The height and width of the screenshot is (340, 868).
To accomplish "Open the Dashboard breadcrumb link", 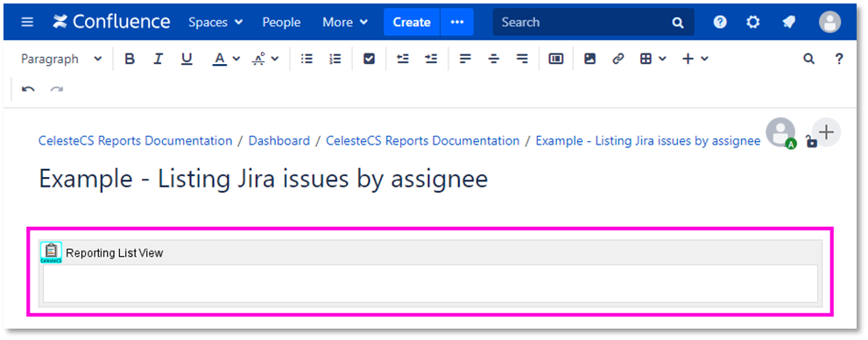I will (x=279, y=141).
